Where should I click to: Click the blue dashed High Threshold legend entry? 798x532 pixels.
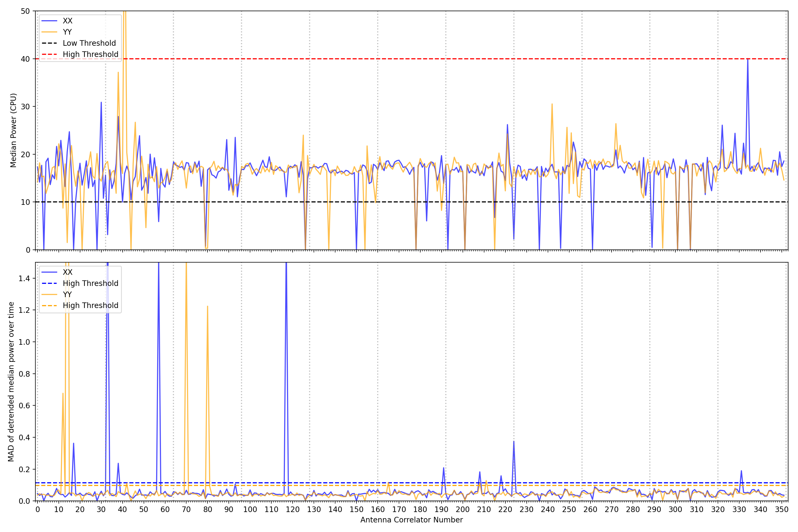(90, 283)
